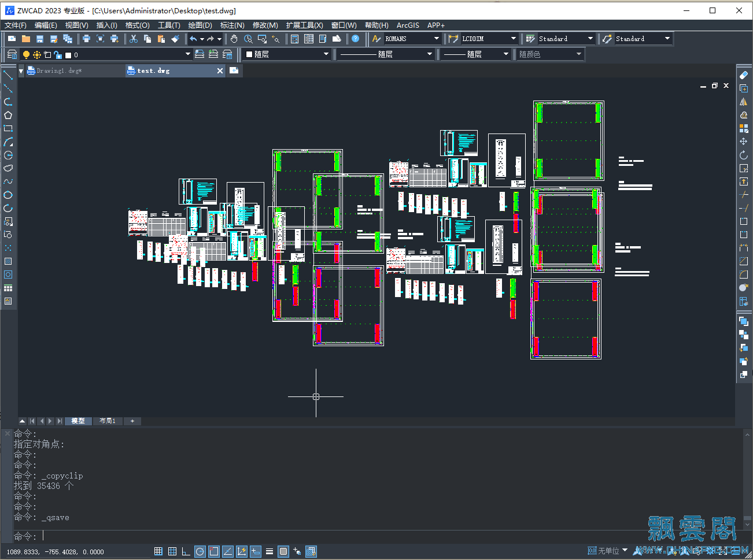Open the 绘图(D) menu
The image size is (753, 560).
point(200,25)
